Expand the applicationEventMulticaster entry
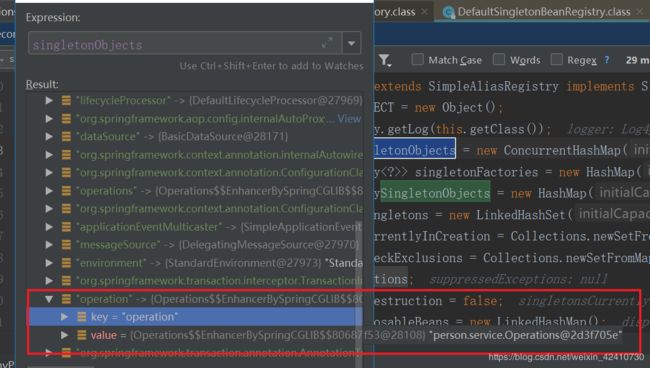 (x=49, y=227)
